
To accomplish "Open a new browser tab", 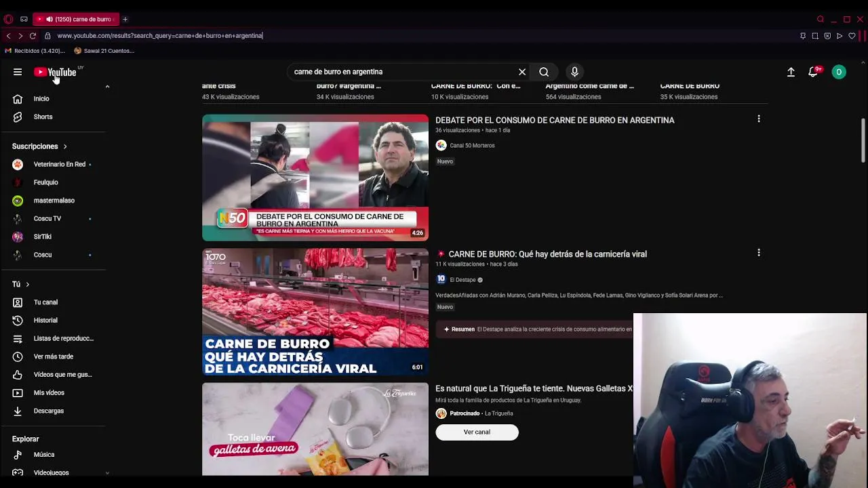I will (x=125, y=19).
